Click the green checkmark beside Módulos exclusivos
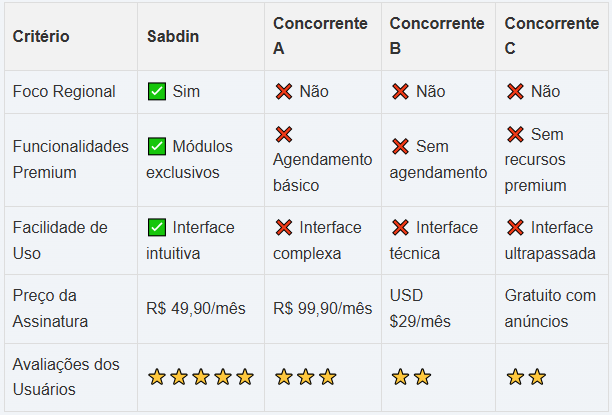This screenshot has width=612, height=415. tap(157, 146)
